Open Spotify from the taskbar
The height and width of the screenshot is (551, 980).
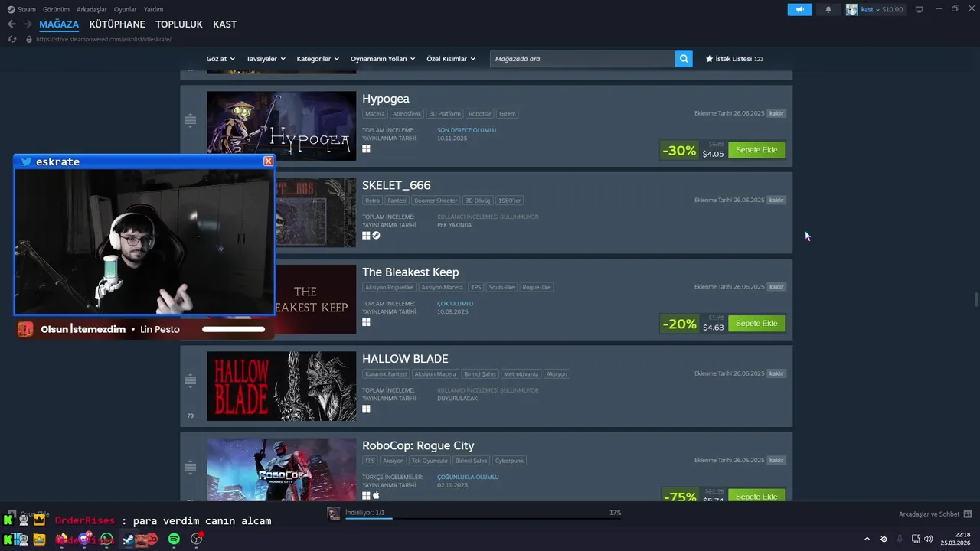[x=174, y=539]
